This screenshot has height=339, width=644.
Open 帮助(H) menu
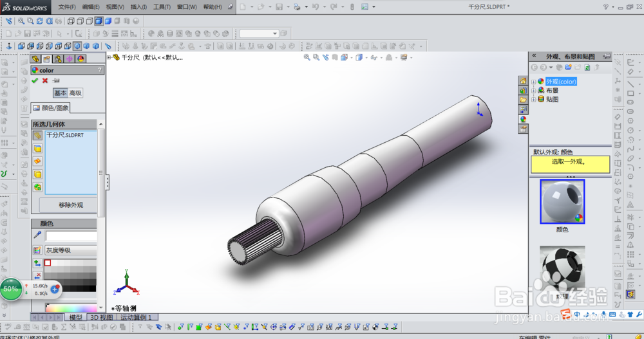point(213,7)
